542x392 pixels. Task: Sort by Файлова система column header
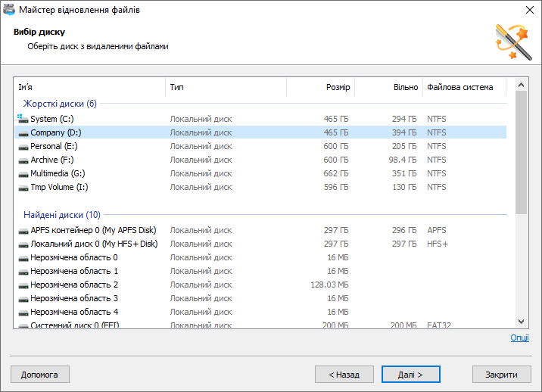click(x=465, y=87)
